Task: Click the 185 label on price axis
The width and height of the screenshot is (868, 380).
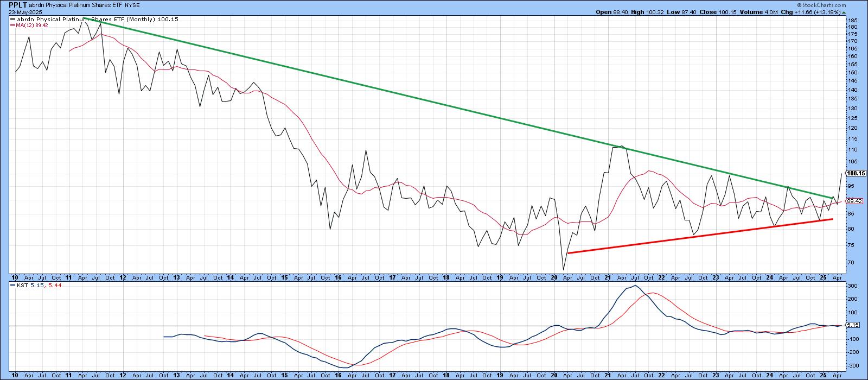Action: coord(852,20)
